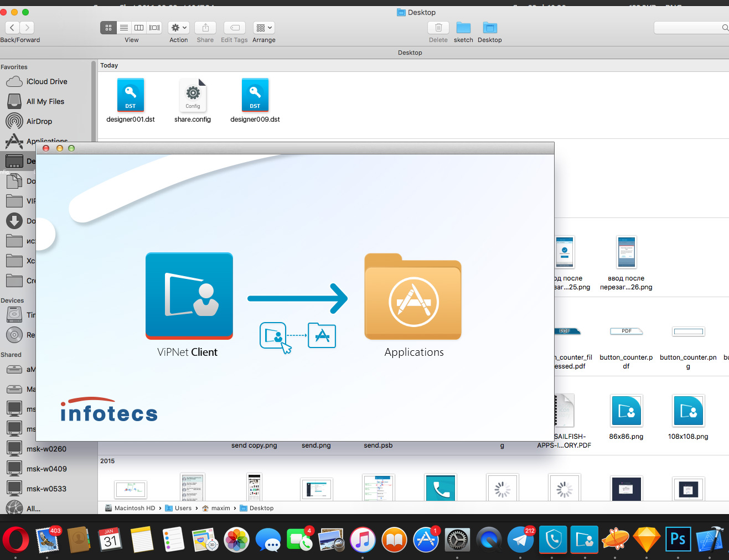Open App Store from the Dock
The height and width of the screenshot is (560, 729).
pyautogui.click(x=426, y=540)
